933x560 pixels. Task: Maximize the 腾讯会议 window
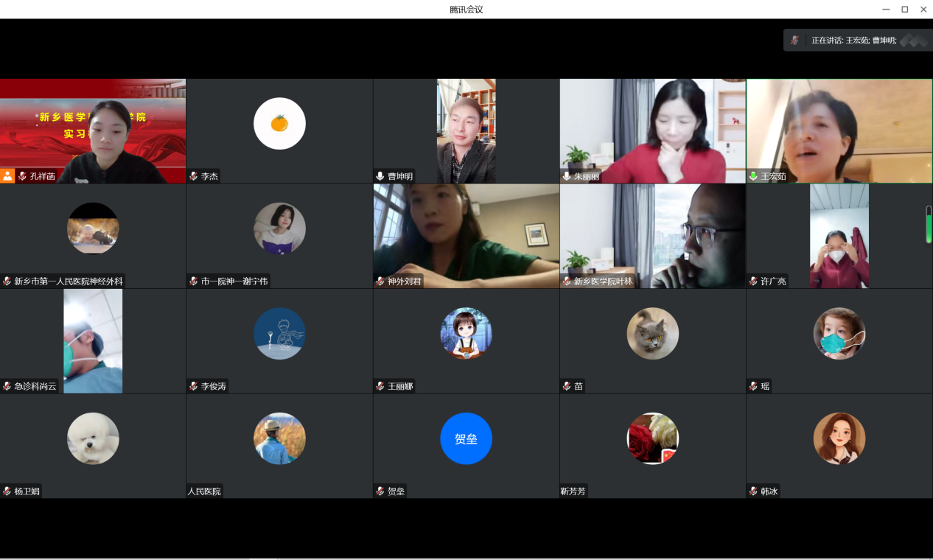coord(904,10)
